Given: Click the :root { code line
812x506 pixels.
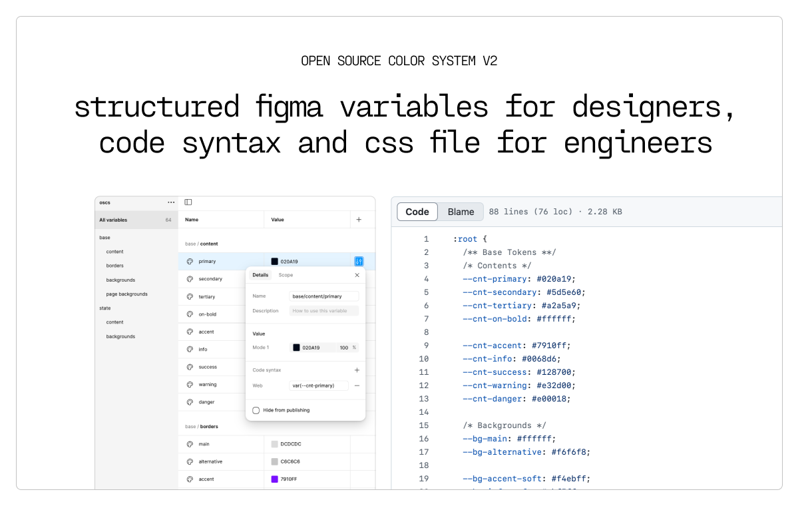Looking at the screenshot, I should [x=471, y=239].
